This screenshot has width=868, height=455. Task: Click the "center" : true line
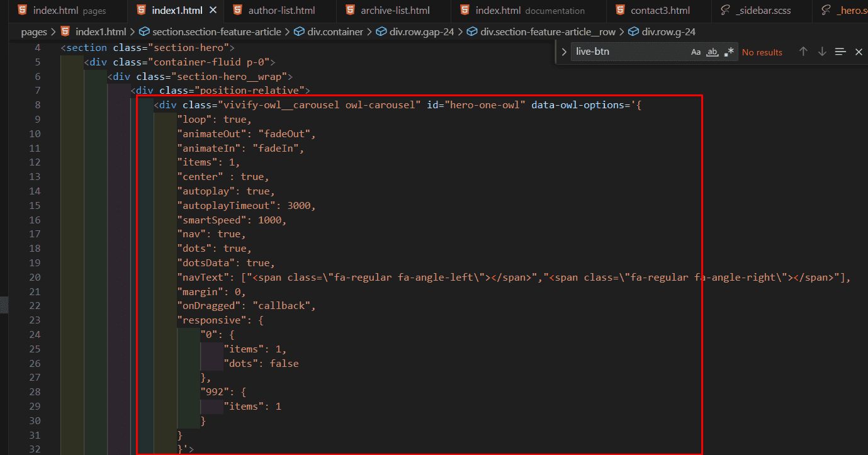click(x=223, y=177)
